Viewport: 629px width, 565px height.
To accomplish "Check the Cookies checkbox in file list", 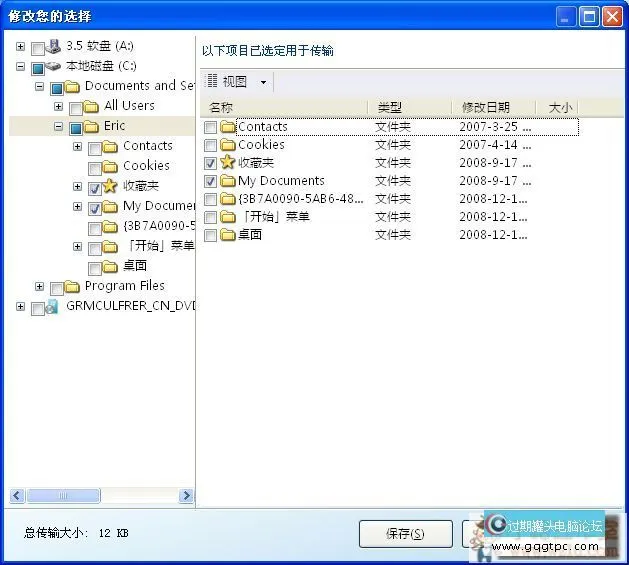I will click(211, 145).
